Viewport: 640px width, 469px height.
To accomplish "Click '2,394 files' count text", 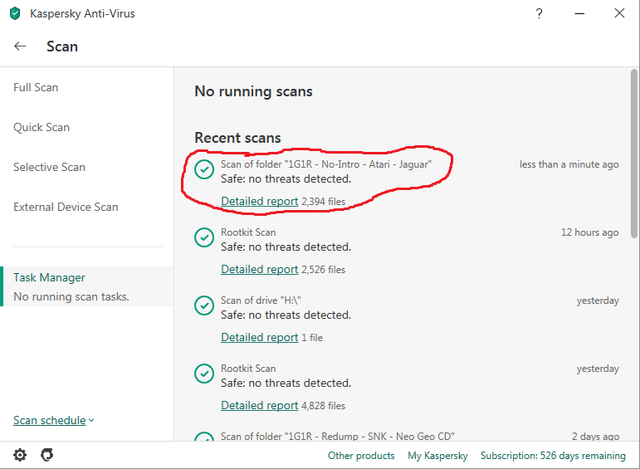I will tap(323, 202).
